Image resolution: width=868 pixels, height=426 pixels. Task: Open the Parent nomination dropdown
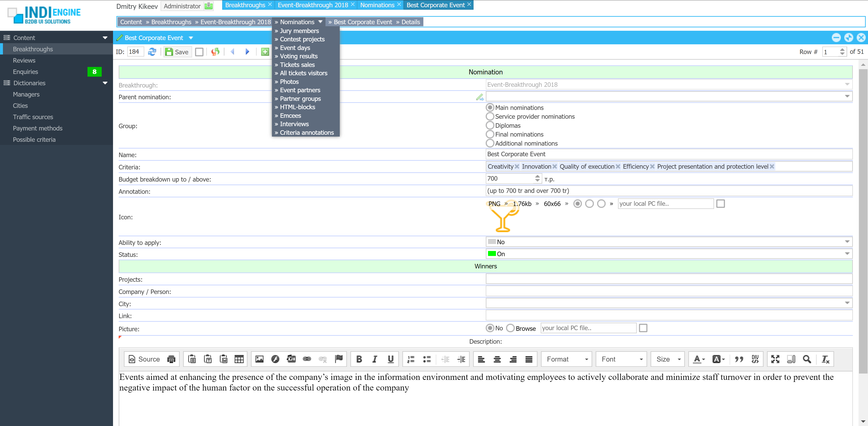(847, 97)
